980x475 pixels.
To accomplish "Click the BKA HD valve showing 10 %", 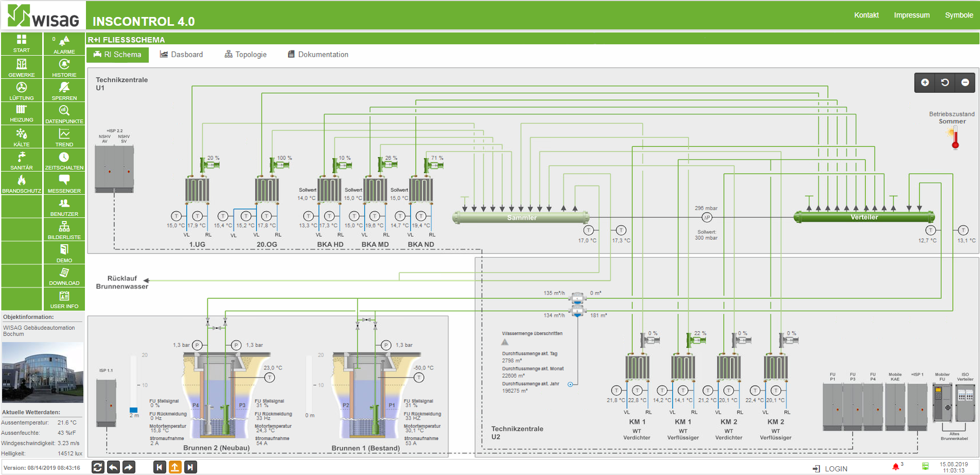I will tap(342, 165).
